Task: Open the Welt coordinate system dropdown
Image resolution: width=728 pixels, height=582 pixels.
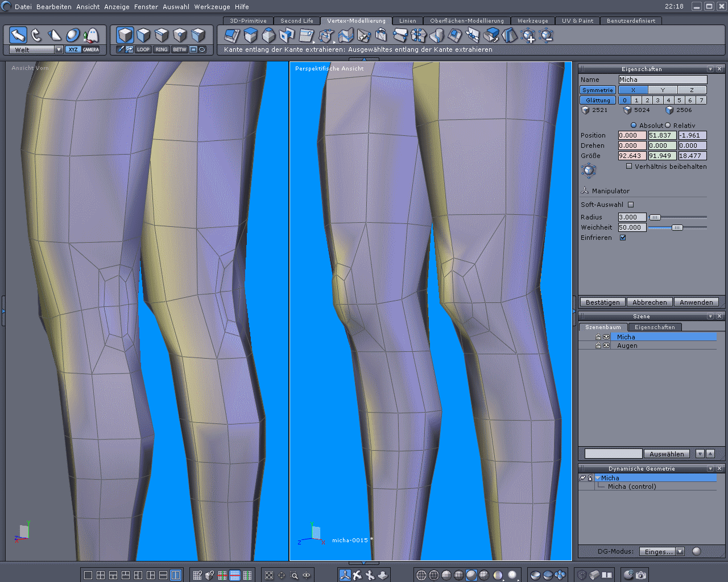Action: tap(59, 49)
